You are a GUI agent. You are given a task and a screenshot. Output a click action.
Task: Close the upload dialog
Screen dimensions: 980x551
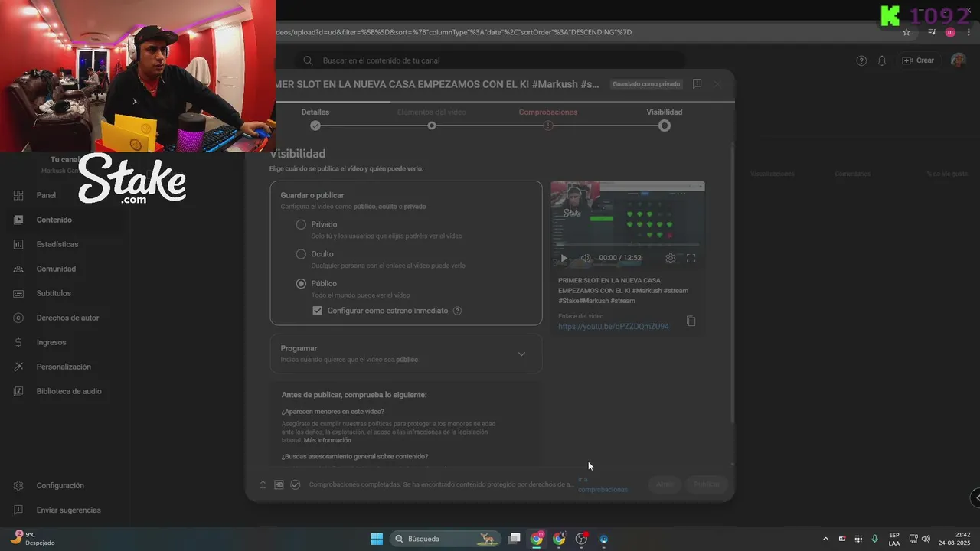[x=717, y=84]
